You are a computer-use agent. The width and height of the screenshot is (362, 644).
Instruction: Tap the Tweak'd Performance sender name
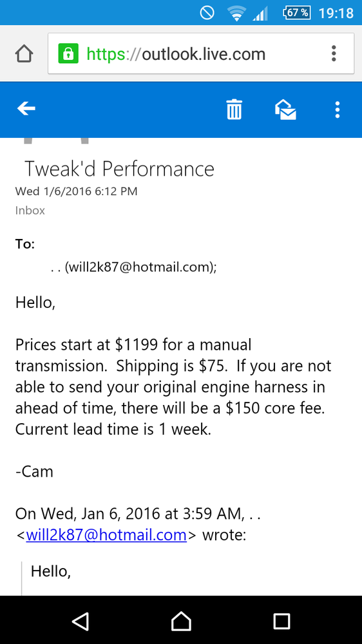point(120,169)
